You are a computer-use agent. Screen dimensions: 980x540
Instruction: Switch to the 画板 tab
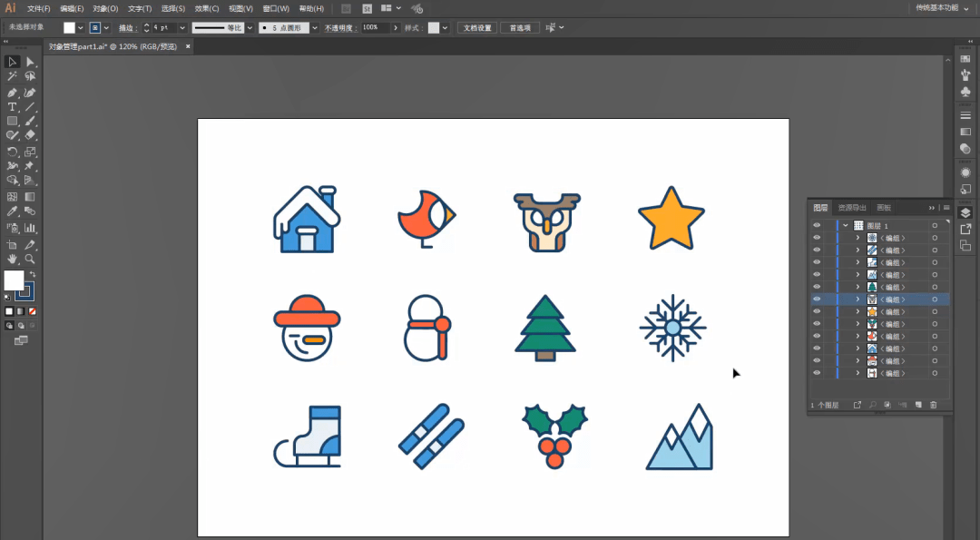click(884, 208)
